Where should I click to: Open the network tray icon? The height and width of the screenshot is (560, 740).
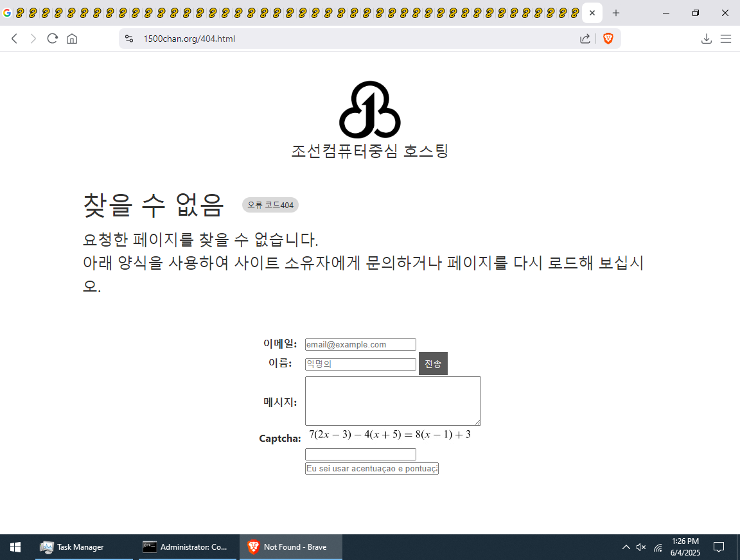click(658, 547)
